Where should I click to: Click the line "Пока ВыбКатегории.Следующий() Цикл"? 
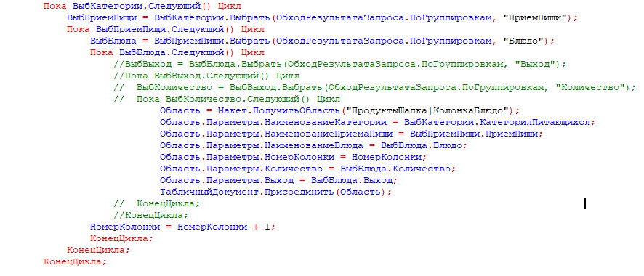142,7
